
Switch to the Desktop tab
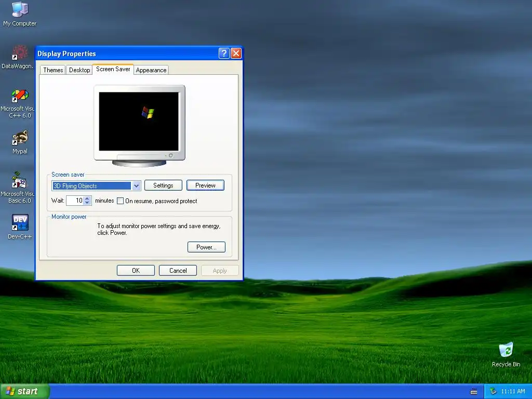pos(79,70)
